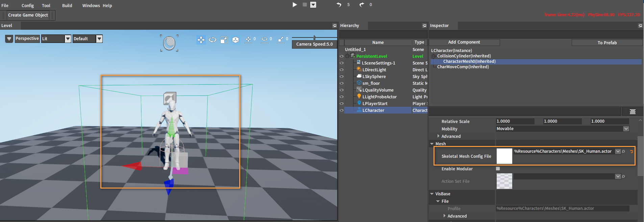644x222 pixels.
Task: Open the Help menu
Action: (107, 6)
